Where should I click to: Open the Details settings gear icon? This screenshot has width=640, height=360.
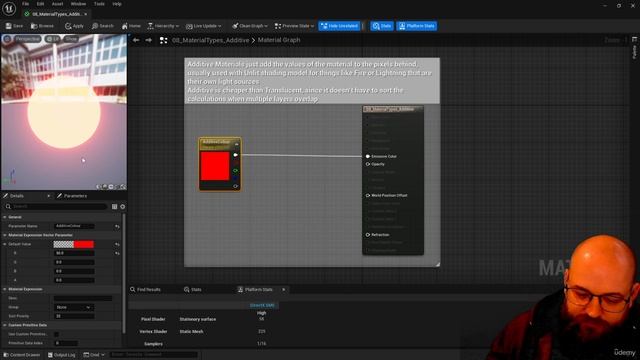pyautogui.click(x=122, y=207)
